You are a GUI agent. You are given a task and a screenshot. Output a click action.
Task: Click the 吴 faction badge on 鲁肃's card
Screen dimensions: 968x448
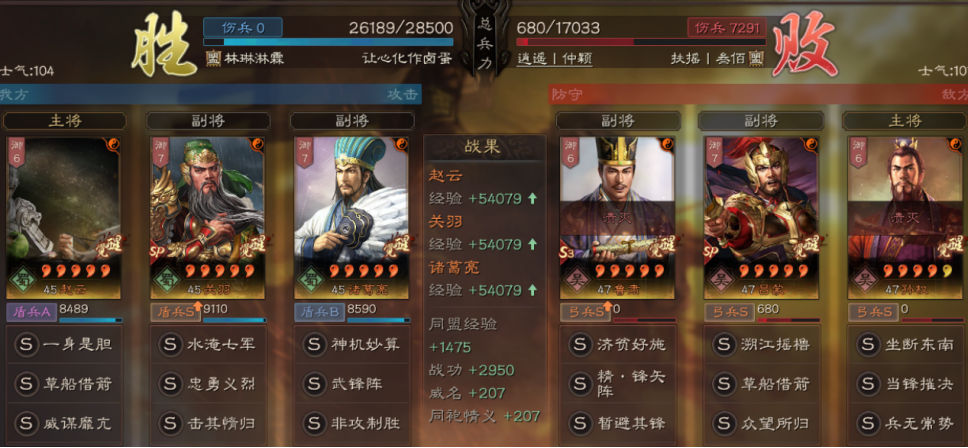point(574,278)
